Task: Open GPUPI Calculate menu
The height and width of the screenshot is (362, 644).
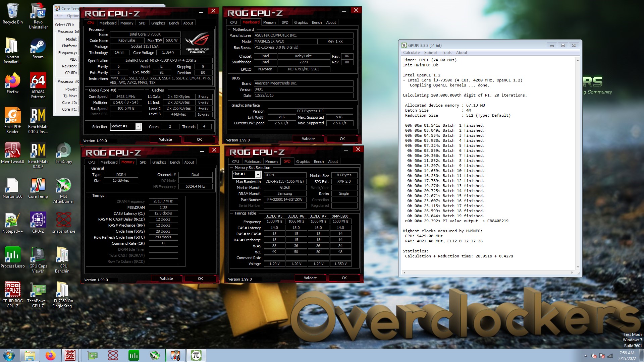Action: point(411,53)
